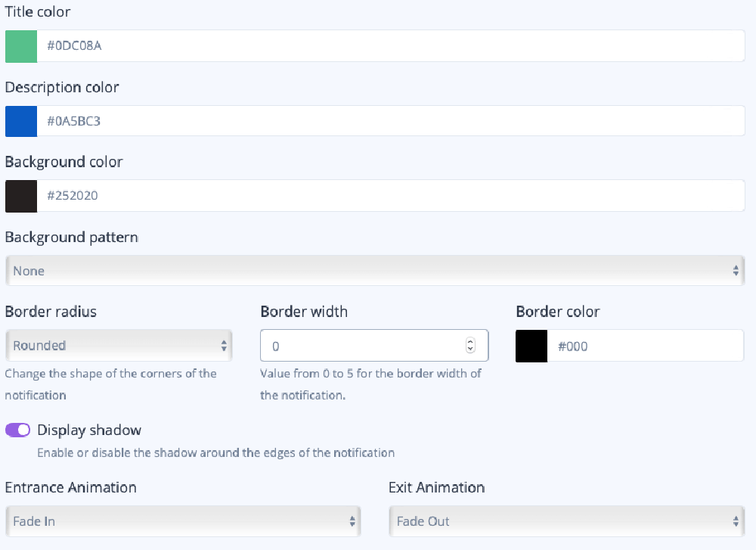Click the Border width decrement arrow
Image resolution: width=756 pixels, height=550 pixels.
coord(470,349)
